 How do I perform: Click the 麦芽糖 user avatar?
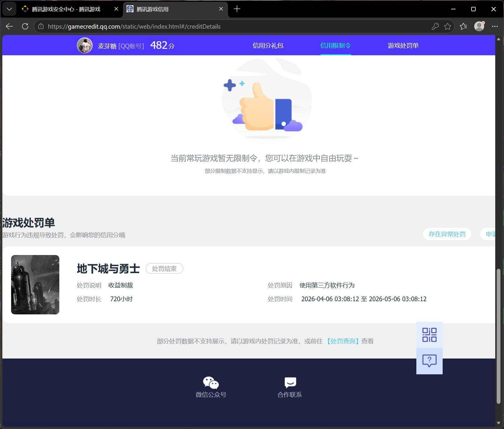point(85,45)
